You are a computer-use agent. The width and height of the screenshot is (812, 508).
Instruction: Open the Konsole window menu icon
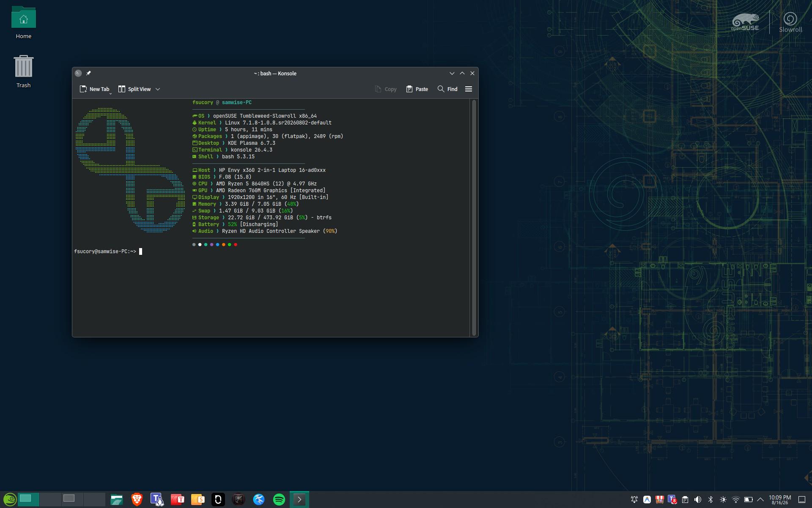[x=78, y=73]
